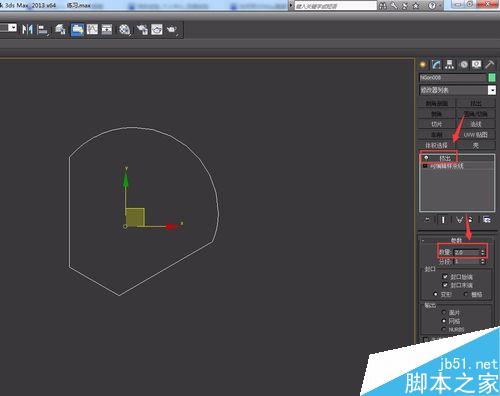Click the yellow XY plane gizmo square
Screen dimensions: 500x396
[135, 217]
